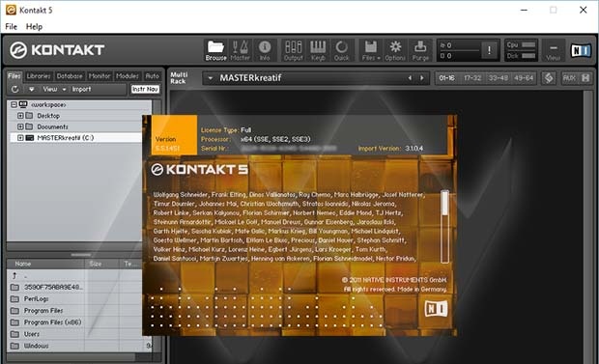This screenshot has width=599, height=364.
Task: Toggle the Browse panel button
Action: click(215, 50)
